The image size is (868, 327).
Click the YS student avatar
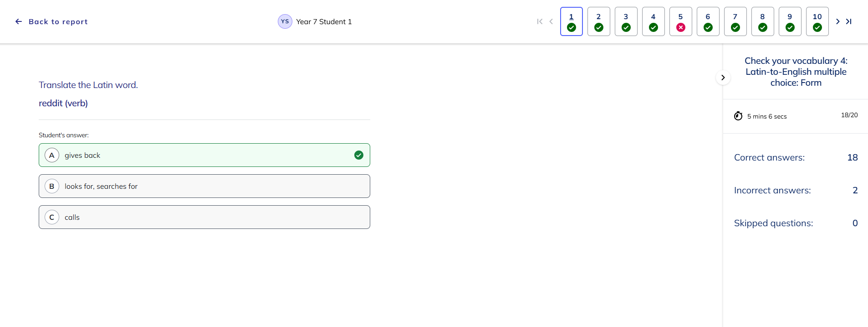coord(285,21)
